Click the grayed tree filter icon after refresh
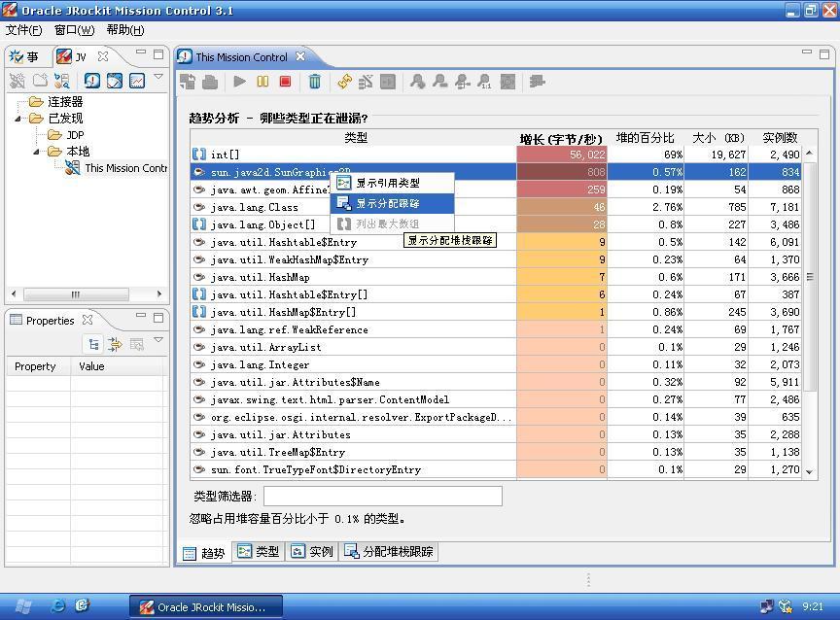The height and width of the screenshot is (620, 840). pyautogui.click(x=366, y=82)
